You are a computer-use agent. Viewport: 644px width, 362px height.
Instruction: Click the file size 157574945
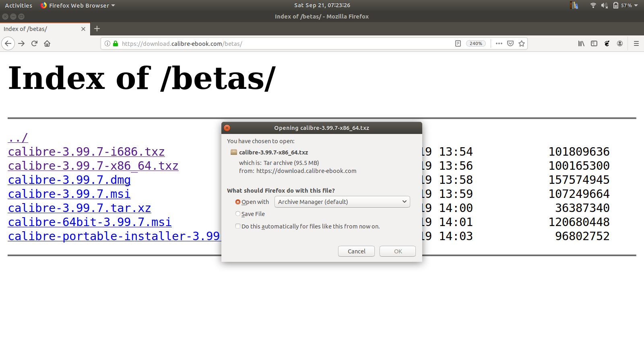(x=579, y=180)
